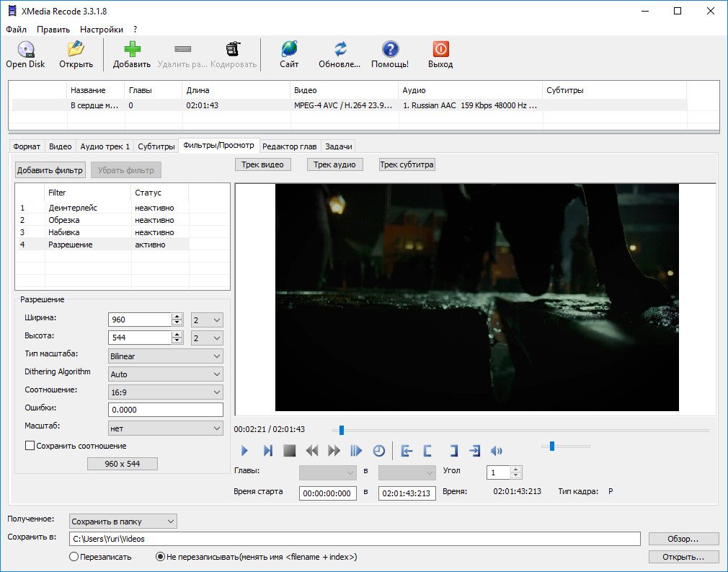Expand the Тип масштаба Bilinear dropdown

(x=165, y=356)
